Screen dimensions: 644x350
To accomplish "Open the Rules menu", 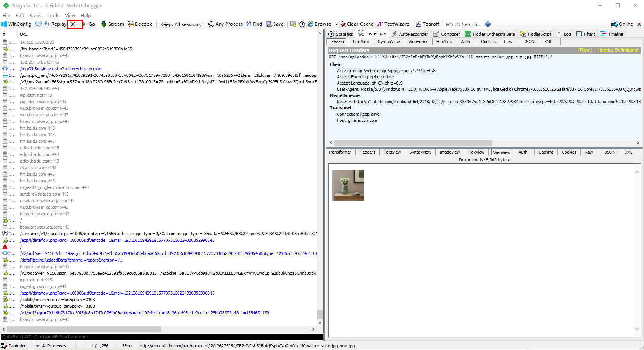I will (35, 16).
